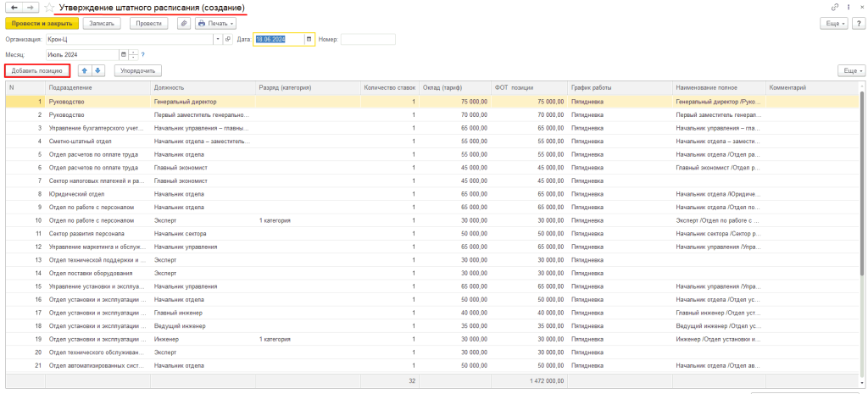Image resolution: width=868 pixels, height=394 pixels.
Task: Click the Упорядочить button
Action: coord(137,71)
